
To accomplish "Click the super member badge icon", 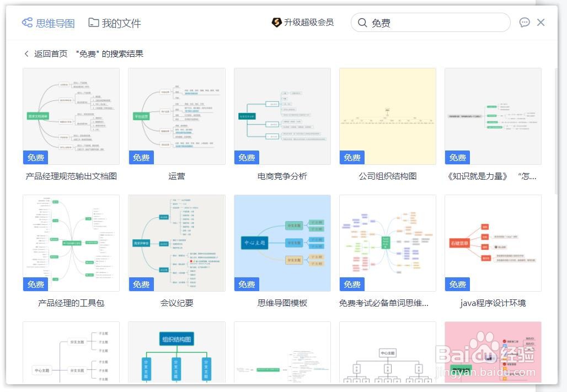I will [x=277, y=23].
